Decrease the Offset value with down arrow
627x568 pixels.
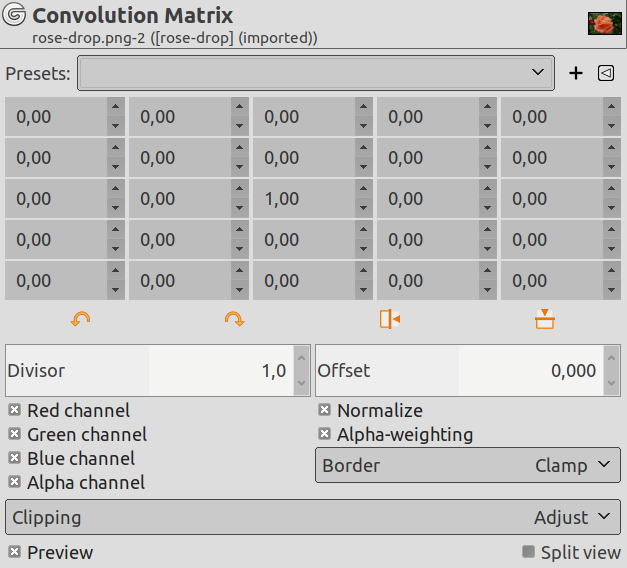611,383
